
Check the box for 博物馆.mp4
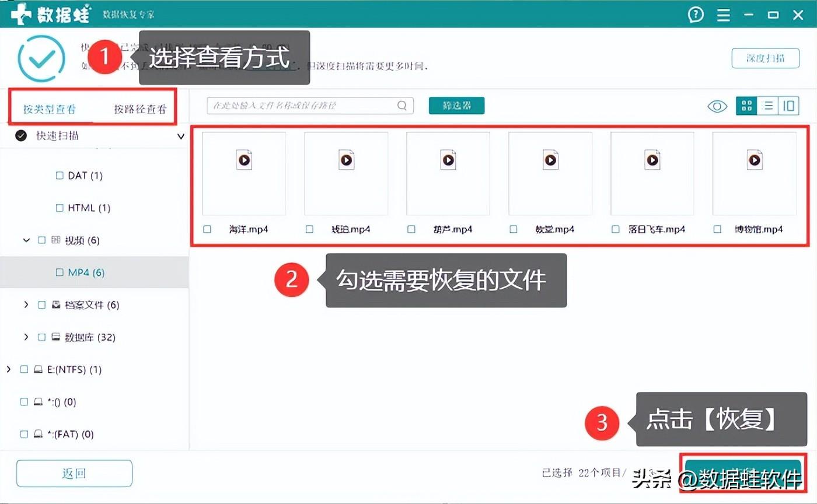(718, 229)
